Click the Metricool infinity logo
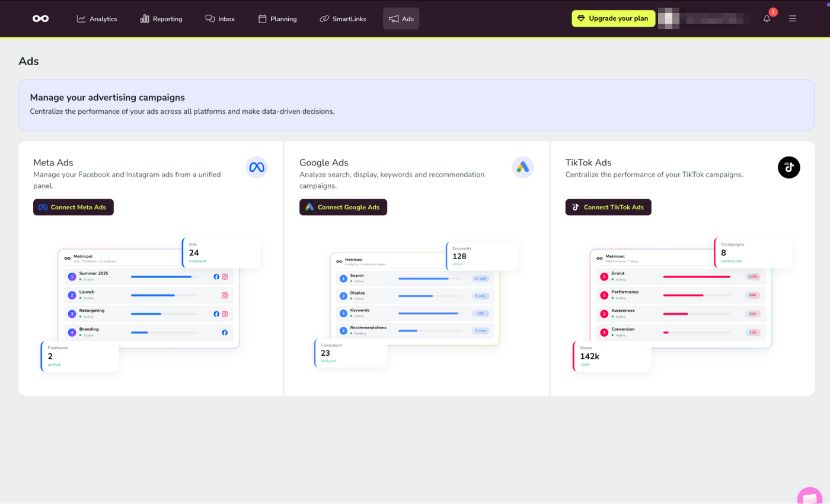Image resolution: width=830 pixels, height=504 pixels. 41,18
